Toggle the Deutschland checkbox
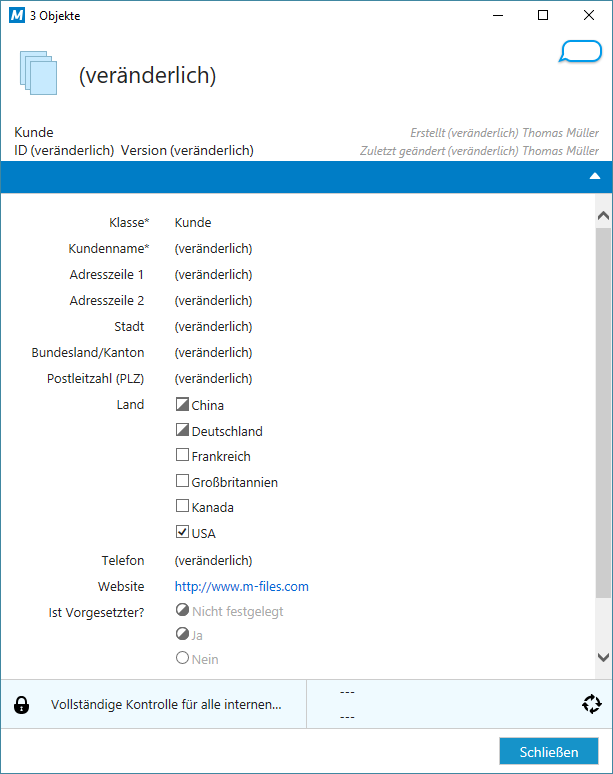Viewport: 613px width, 774px height. point(182,431)
